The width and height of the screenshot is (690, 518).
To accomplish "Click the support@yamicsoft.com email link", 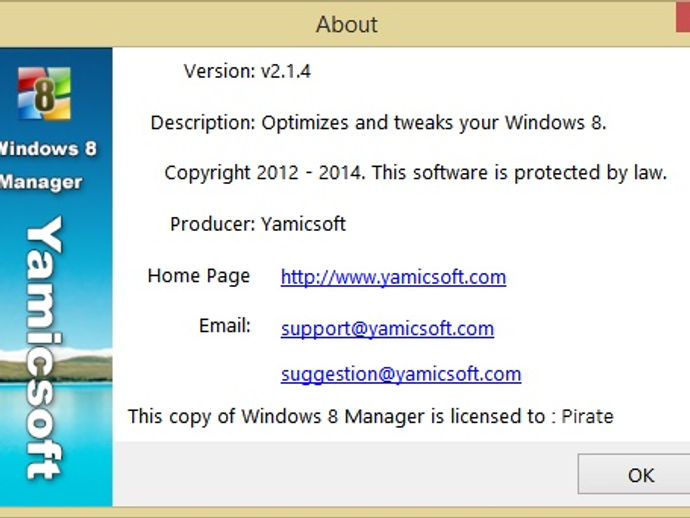I will 387,329.
